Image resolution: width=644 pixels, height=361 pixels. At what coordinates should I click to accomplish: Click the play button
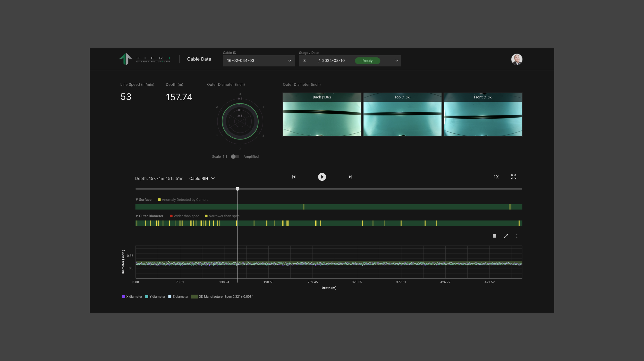pyautogui.click(x=322, y=177)
